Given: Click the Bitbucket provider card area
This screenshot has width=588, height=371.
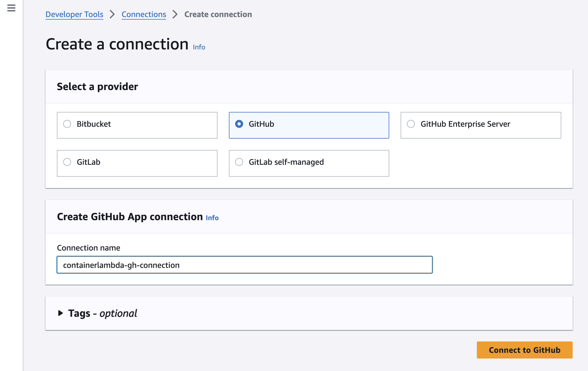Looking at the screenshot, I should pyautogui.click(x=137, y=125).
